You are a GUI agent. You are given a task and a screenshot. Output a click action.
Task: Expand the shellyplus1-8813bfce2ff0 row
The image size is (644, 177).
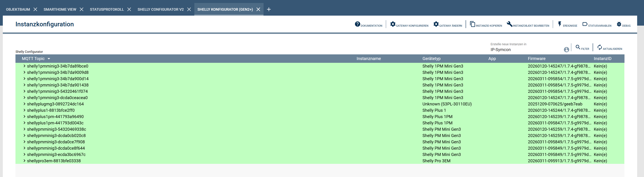[x=24, y=110]
